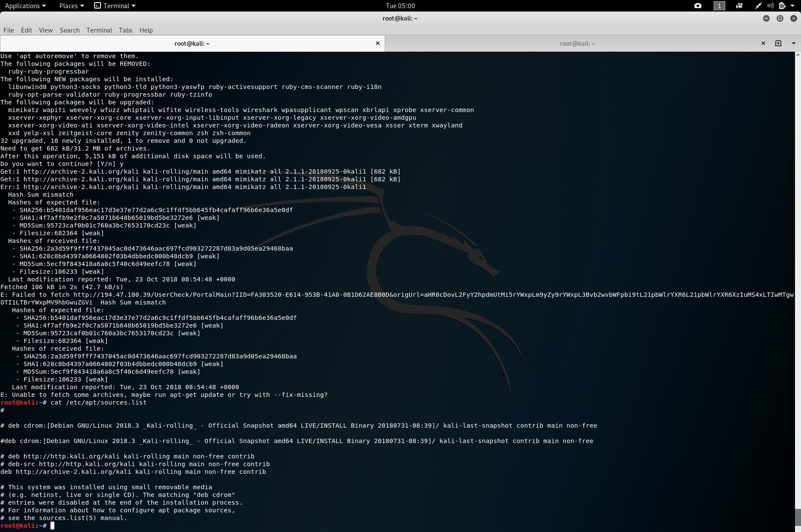Click the battery status icon
801x532 pixels.
click(x=782, y=6)
